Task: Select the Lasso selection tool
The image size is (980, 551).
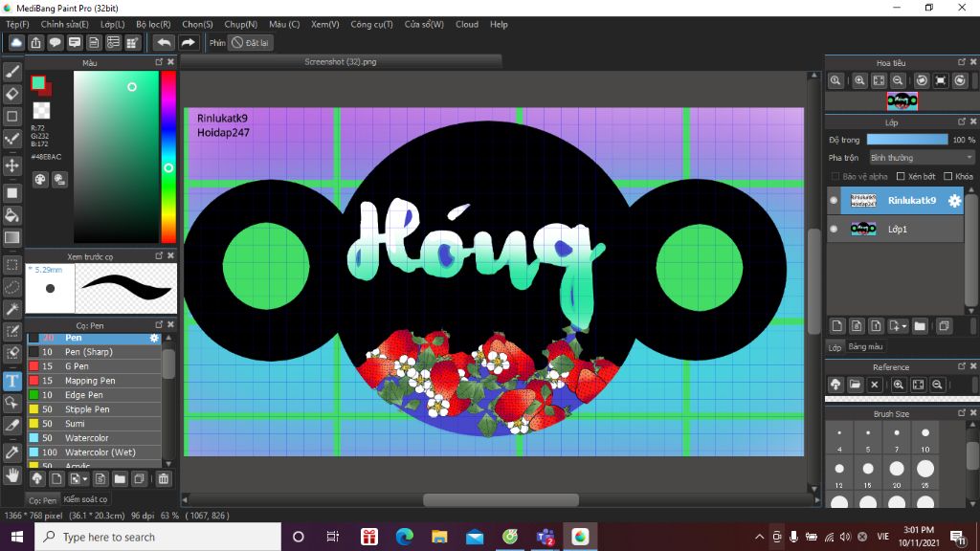Action: (11, 287)
